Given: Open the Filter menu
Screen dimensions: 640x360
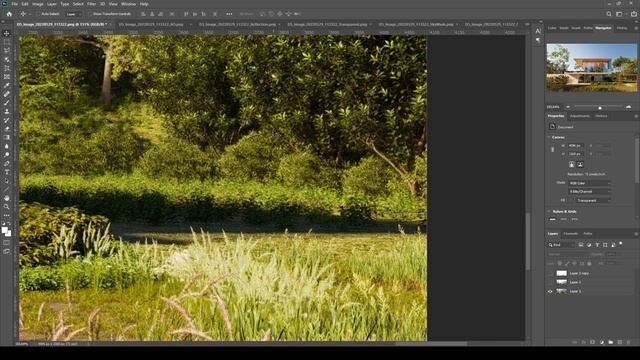Looking at the screenshot, I should point(91,4).
